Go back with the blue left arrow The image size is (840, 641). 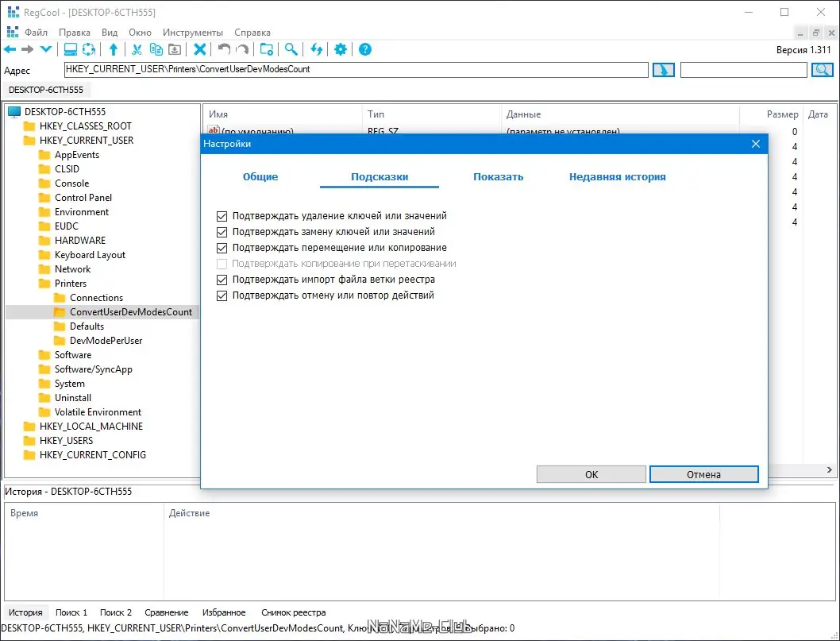click(x=10, y=49)
